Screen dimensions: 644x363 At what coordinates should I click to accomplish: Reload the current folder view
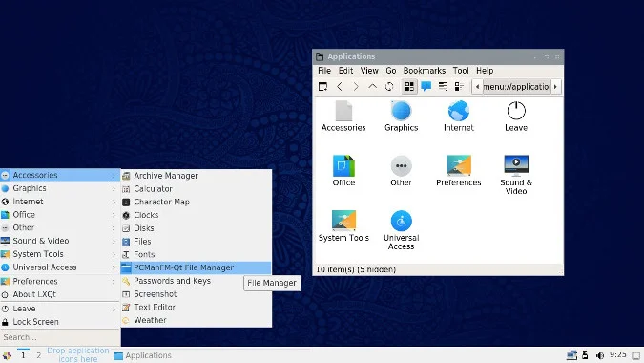pyautogui.click(x=389, y=86)
